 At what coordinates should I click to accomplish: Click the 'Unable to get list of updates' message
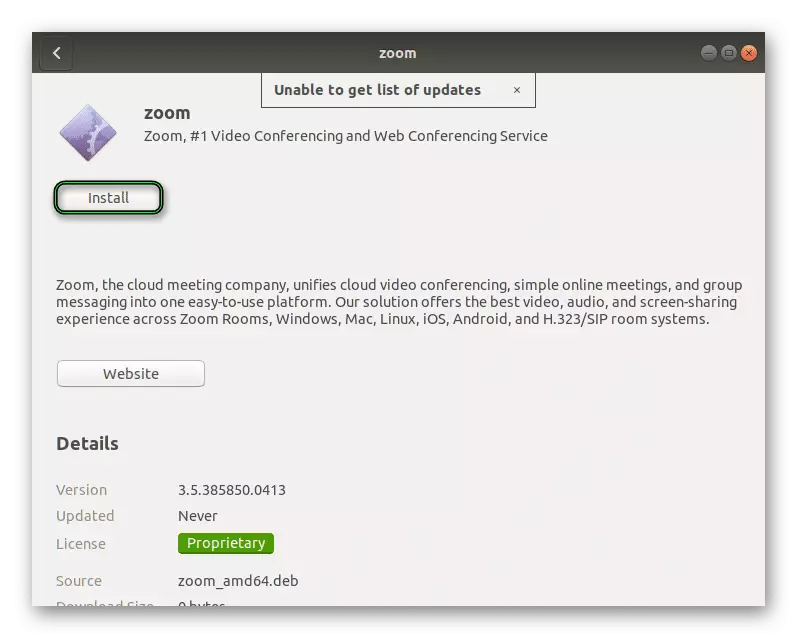(x=377, y=90)
